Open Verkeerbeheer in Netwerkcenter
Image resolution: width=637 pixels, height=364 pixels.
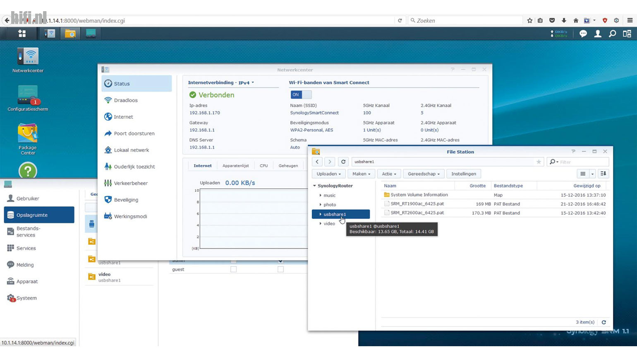(136, 183)
